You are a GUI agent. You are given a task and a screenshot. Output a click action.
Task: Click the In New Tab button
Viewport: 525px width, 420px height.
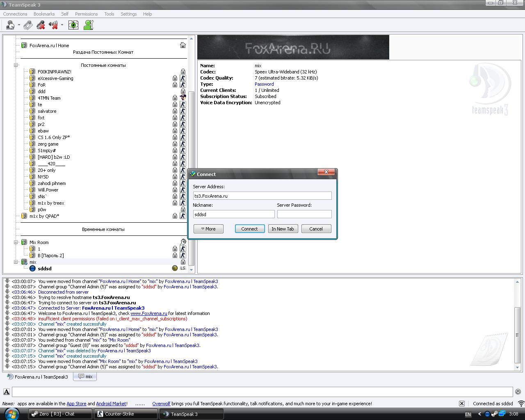283,229
